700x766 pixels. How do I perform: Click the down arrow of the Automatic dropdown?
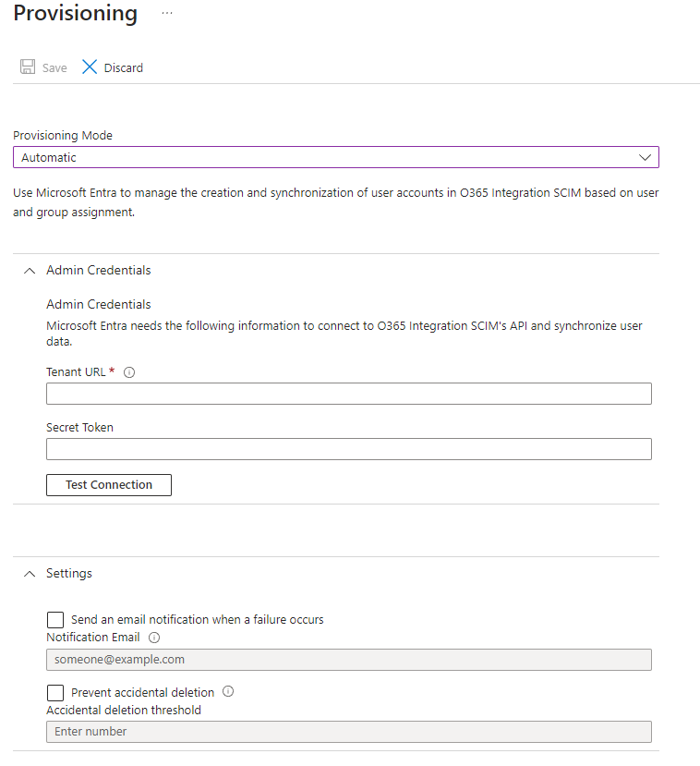tap(646, 157)
